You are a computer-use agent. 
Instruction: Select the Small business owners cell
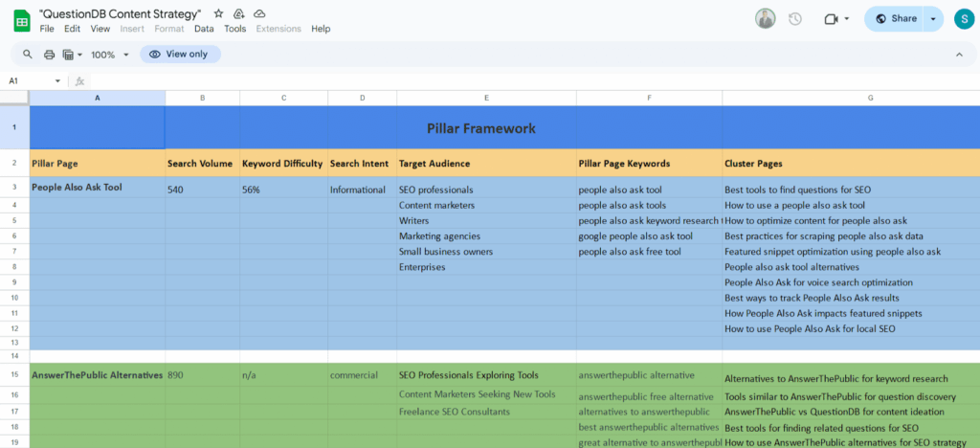(x=486, y=251)
